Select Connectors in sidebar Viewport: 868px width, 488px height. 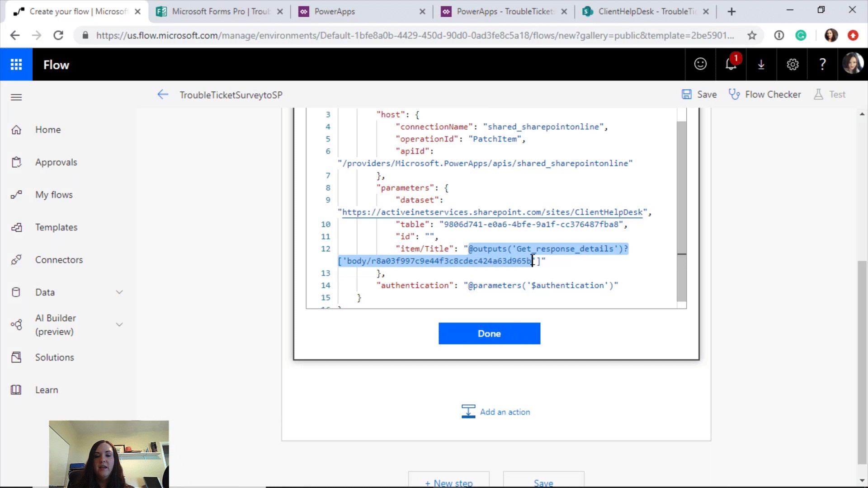[x=59, y=260]
